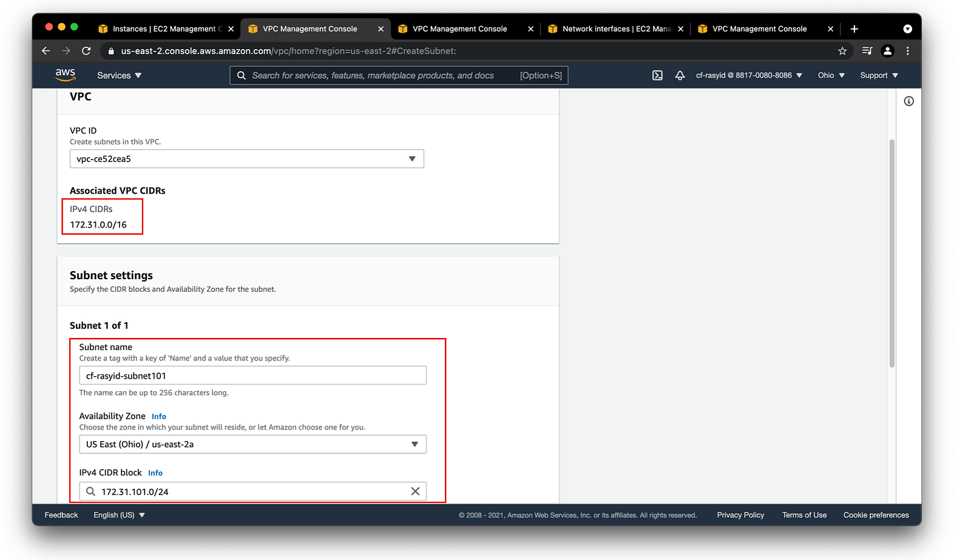Open the notifications bell icon
This screenshot has height=560, width=971.
pos(680,75)
